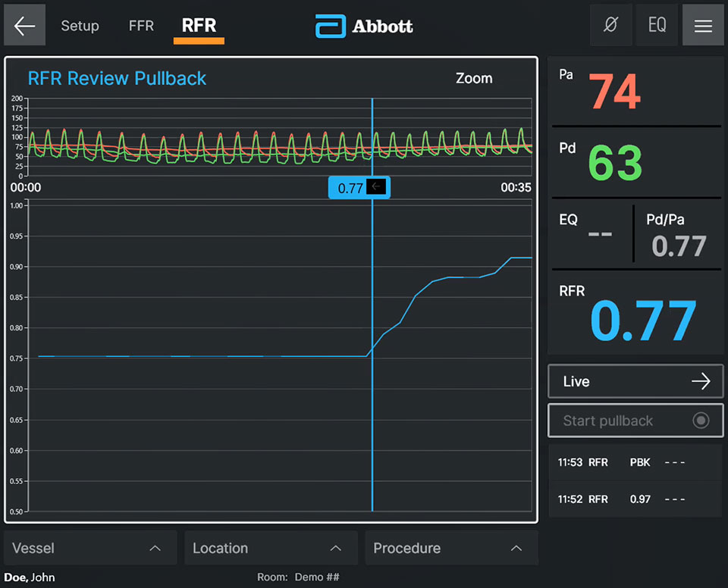Viewport: 728px width, 588px height.
Task: Click the RFR value of 0.77 display
Action: [x=643, y=320]
